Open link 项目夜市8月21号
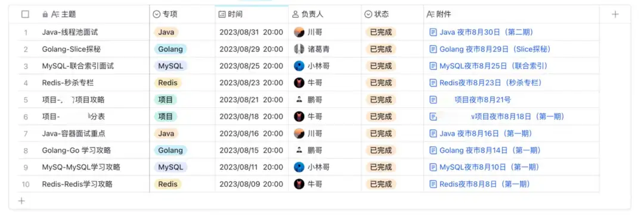This screenshot has width=644, height=216. pyautogui.click(x=482, y=100)
